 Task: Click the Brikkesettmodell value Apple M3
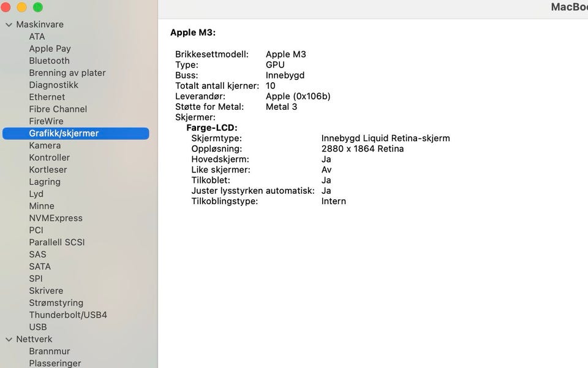286,55
